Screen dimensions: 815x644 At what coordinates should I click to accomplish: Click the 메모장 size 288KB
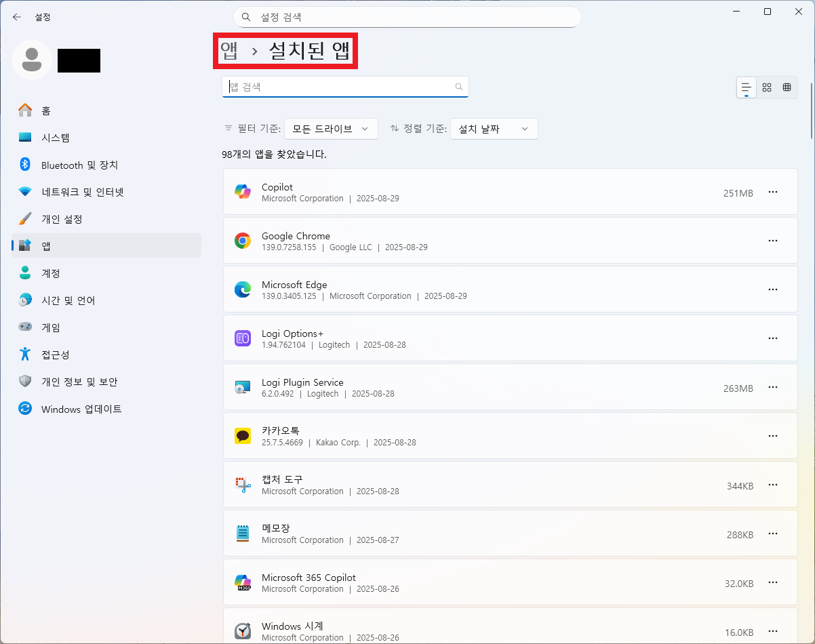740,535
